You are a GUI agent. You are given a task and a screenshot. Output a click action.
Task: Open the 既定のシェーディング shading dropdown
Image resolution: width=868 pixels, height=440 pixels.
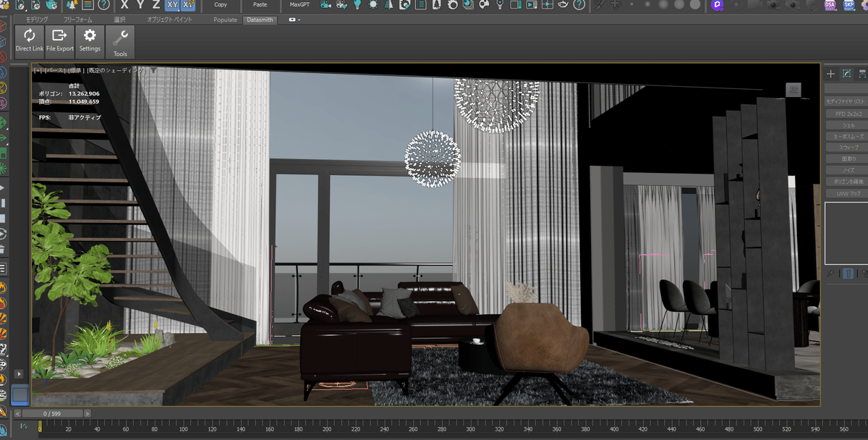(119, 69)
